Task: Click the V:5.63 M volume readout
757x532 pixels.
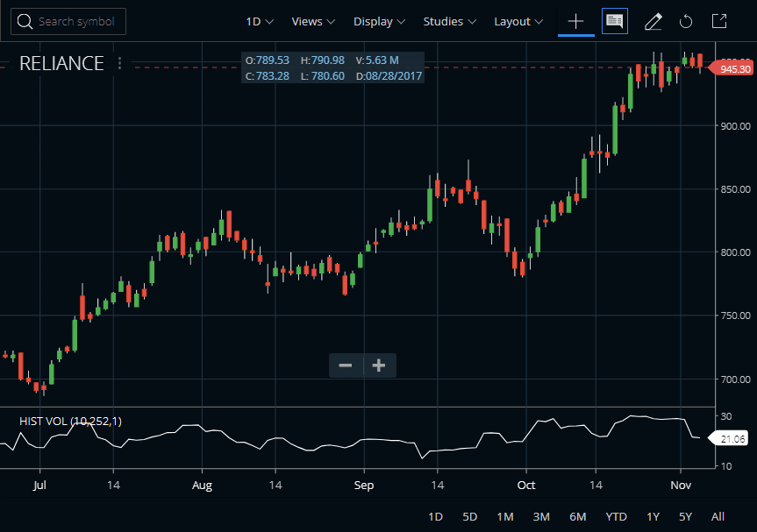Action: click(377, 60)
